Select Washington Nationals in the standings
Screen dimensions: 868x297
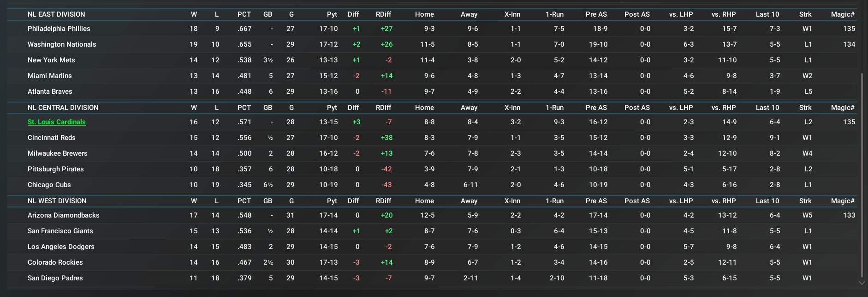tap(62, 44)
